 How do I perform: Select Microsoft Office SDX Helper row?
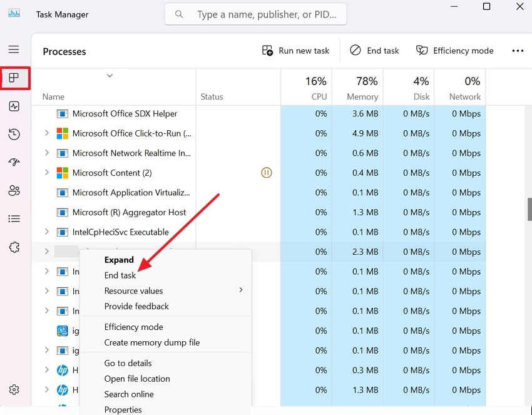(258, 114)
